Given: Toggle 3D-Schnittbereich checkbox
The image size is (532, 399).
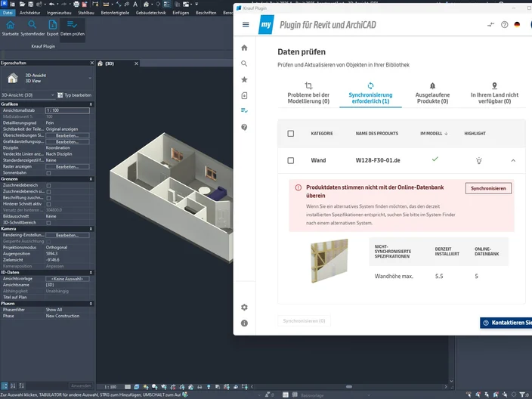Looking at the screenshot, I should (x=48, y=223).
